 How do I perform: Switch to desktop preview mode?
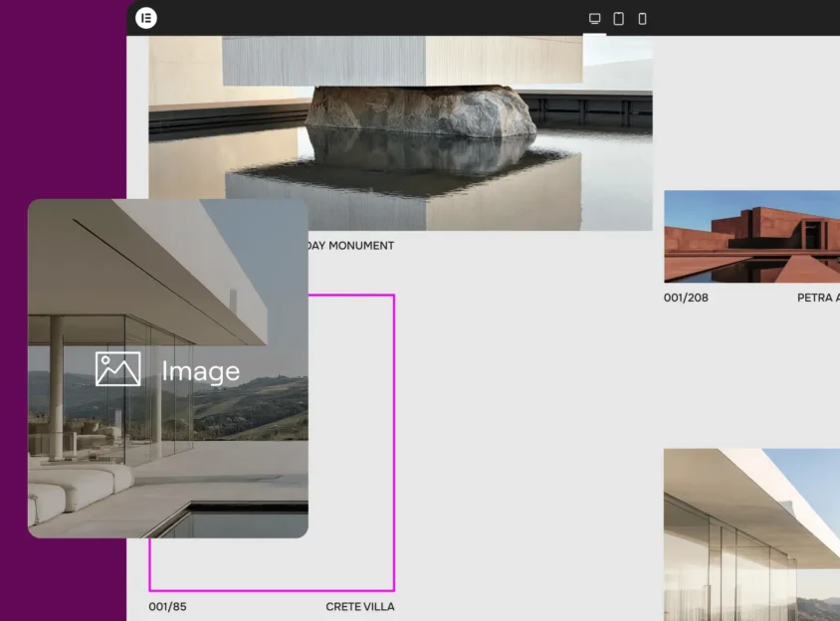pyautogui.click(x=595, y=19)
